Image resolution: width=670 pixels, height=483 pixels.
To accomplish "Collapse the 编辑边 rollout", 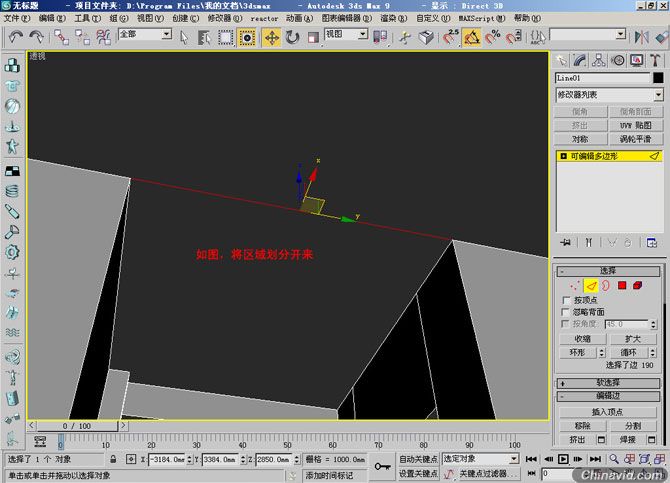I will coord(608,396).
